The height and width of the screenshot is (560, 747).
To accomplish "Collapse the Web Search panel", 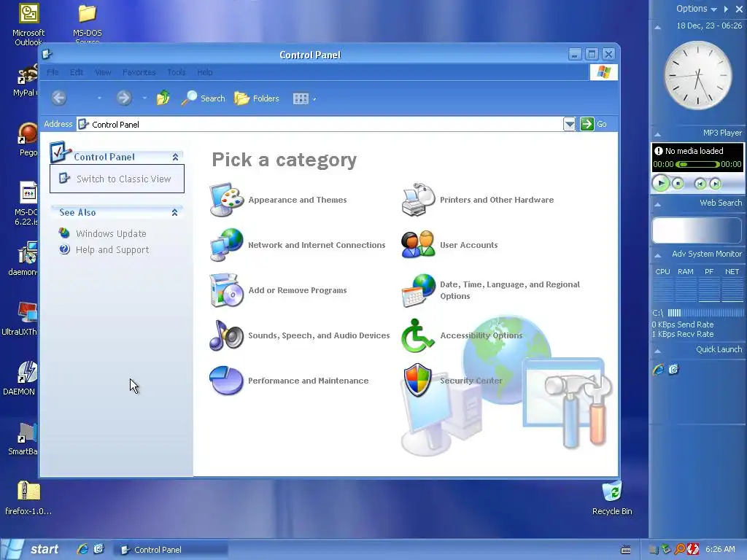I will click(658, 204).
